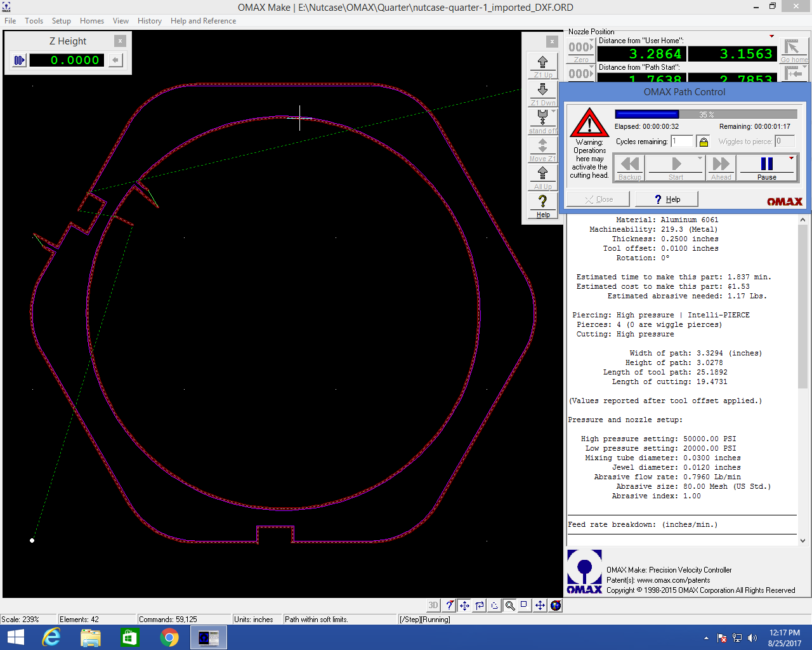812x650 pixels.
Task: Click the 35% cutting progress bar
Action: 706,114
